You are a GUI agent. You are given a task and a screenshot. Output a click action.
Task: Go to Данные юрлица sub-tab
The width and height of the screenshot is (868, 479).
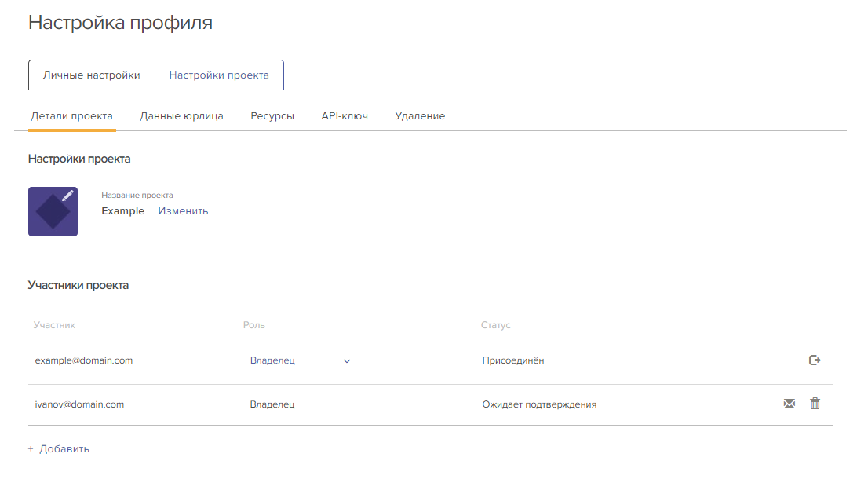(181, 116)
